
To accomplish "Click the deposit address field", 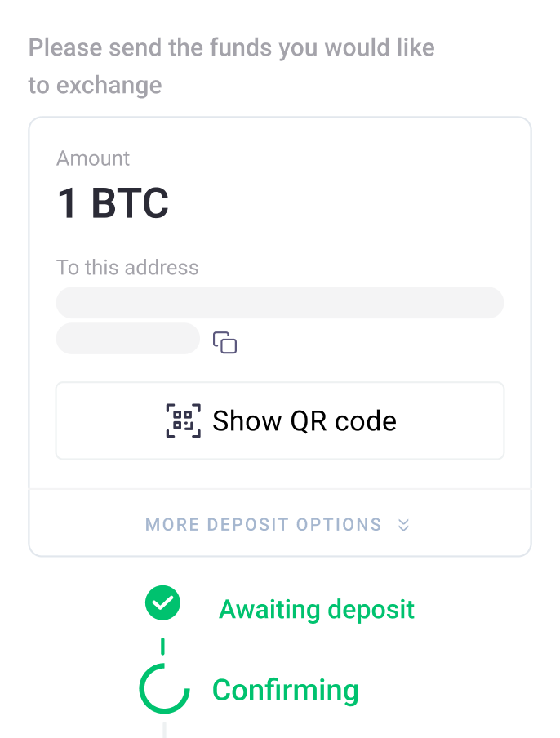I will (x=280, y=302).
